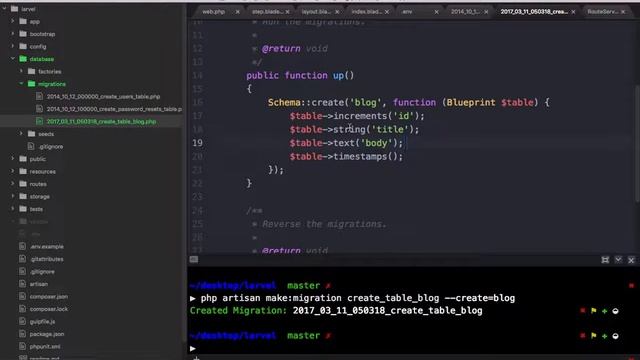This screenshot has height=360, width=640.
Task: Click the file icon of phpunit.xml
Action: point(22,346)
